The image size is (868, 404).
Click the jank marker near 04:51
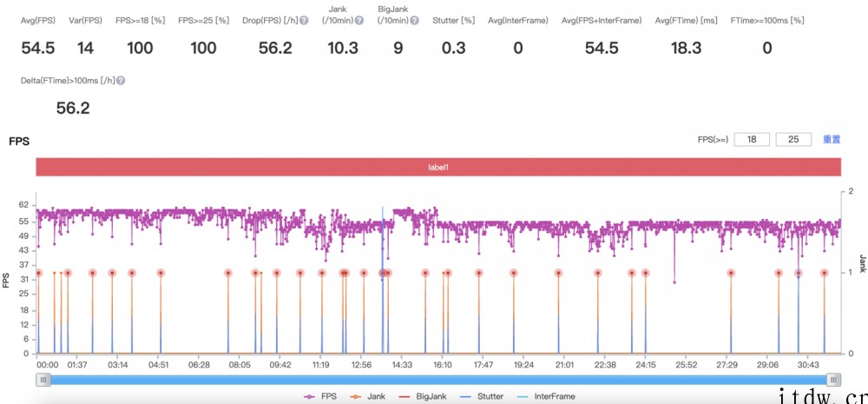click(161, 273)
